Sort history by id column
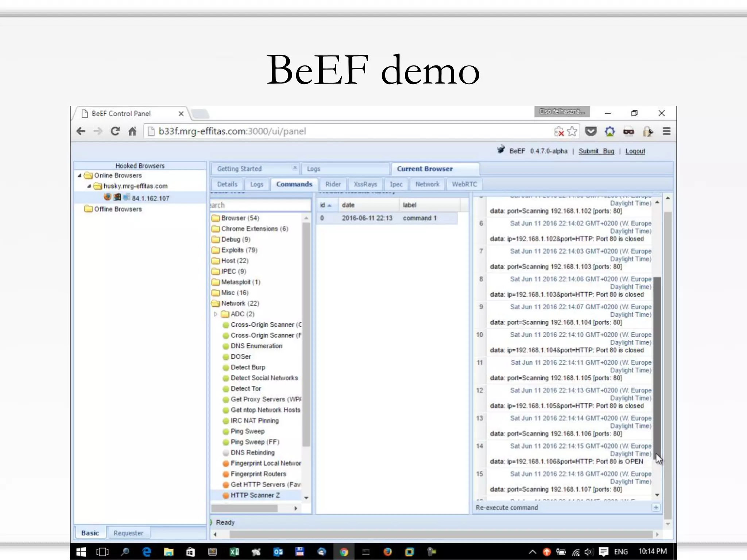Screen dimensions: 747x560 [327, 205]
